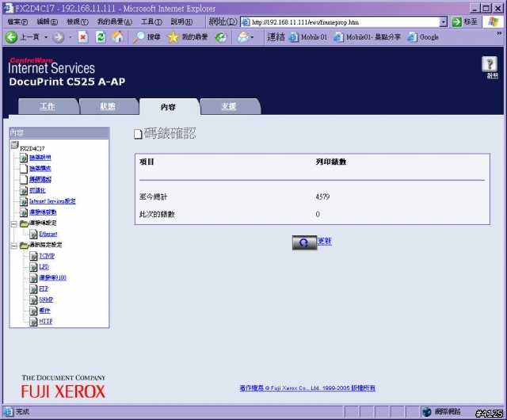Open the 郵件 mail settings tree link
This screenshot has height=420, width=507.
click(44, 311)
